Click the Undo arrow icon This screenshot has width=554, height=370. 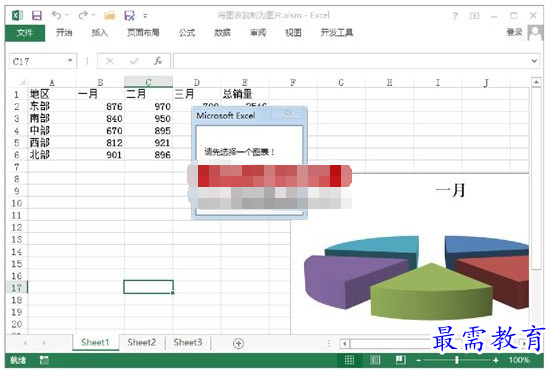tap(56, 15)
